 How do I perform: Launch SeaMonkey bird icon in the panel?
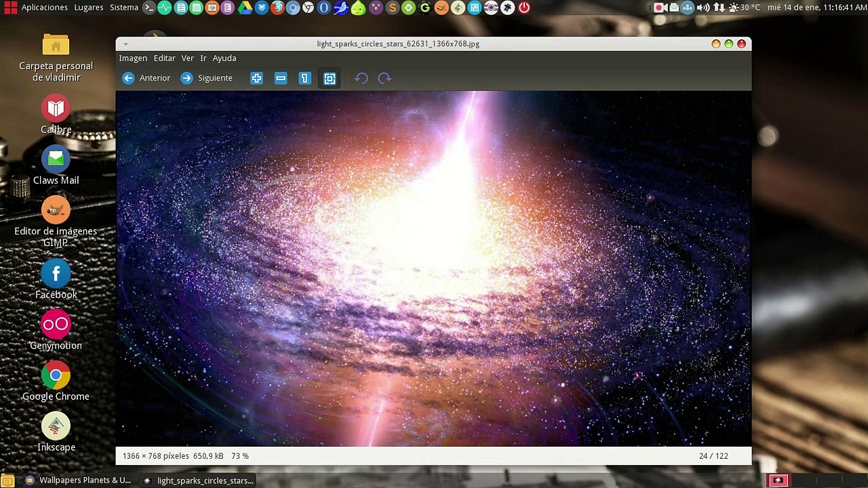pos(341,7)
